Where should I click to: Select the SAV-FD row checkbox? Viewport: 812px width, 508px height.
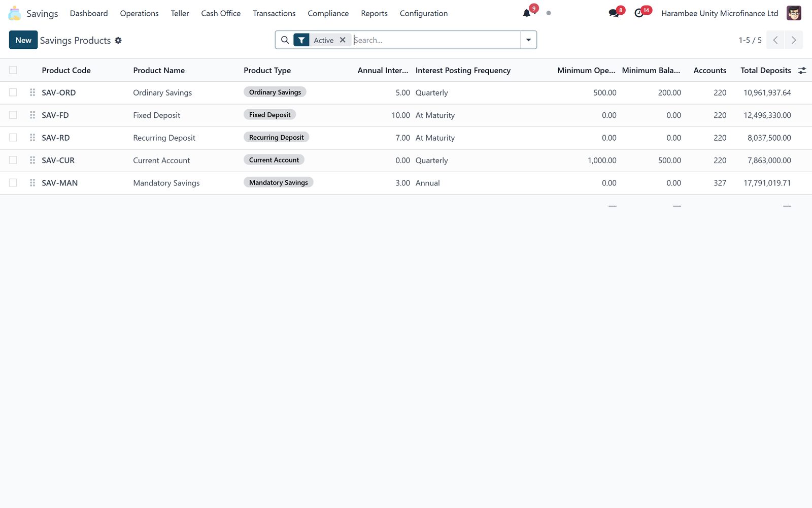[x=13, y=115]
